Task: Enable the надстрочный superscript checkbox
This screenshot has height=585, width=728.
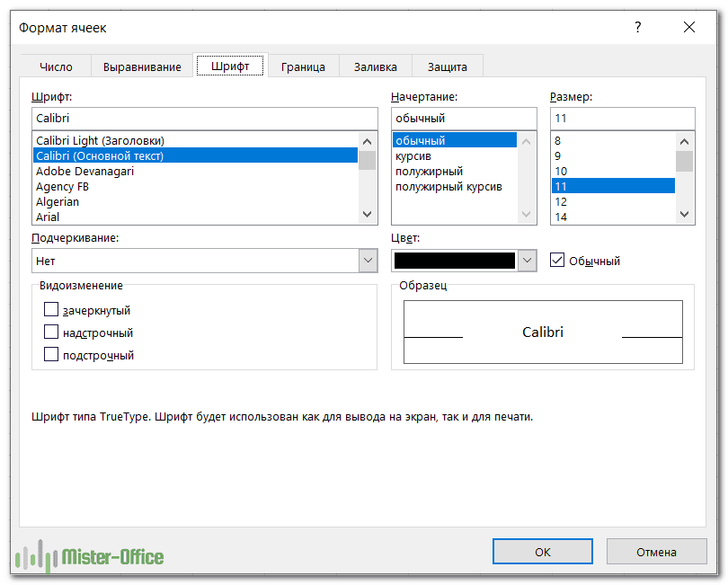Action: pyautogui.click(x=51, y=332)
